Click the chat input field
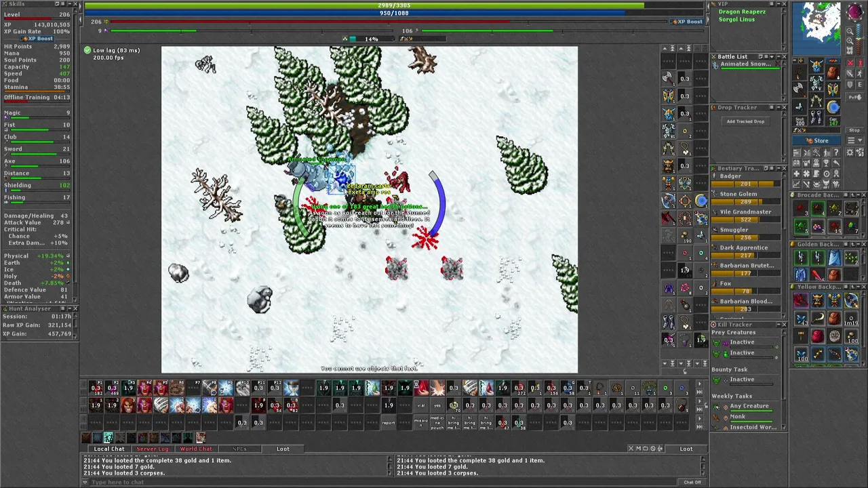Viewport: 868px width, 488px height. (x=383, y=483)
